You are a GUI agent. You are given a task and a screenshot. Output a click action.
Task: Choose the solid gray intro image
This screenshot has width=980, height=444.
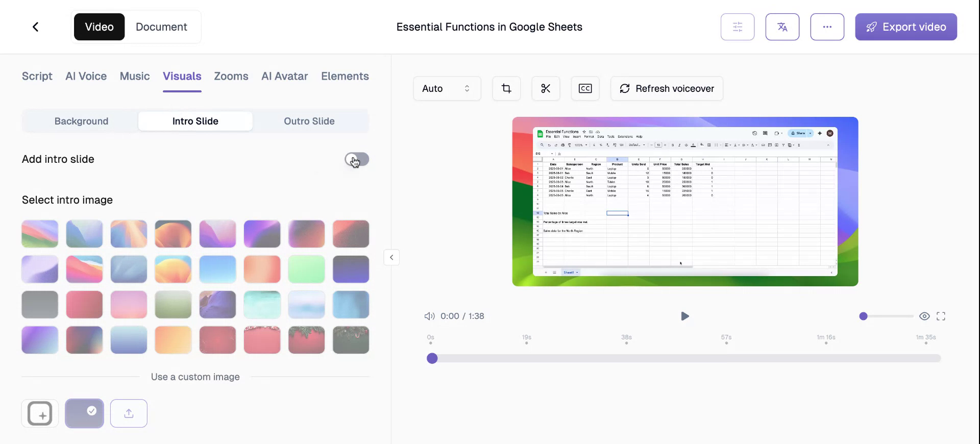[x=40, y=304]
